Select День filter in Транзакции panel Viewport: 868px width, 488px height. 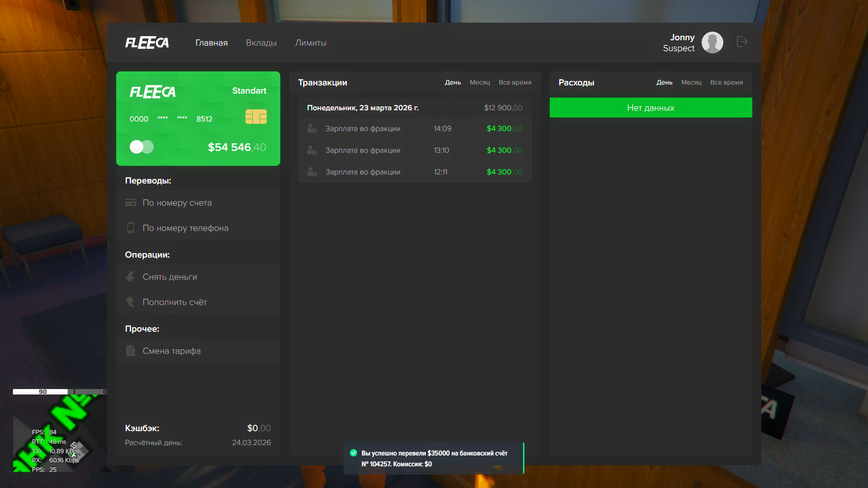(x=453, y=82)
